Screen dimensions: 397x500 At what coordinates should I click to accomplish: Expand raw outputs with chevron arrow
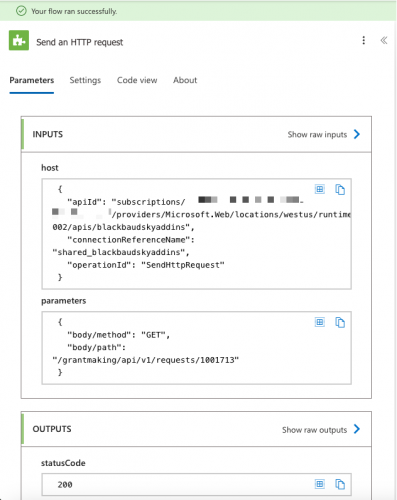click(x=357, y=429)
